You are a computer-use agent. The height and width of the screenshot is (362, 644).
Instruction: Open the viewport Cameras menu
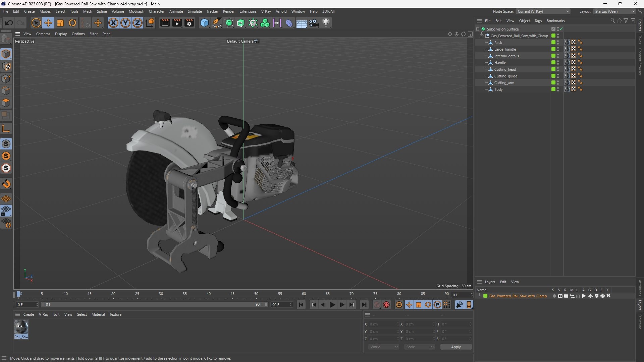click(43, 34)
